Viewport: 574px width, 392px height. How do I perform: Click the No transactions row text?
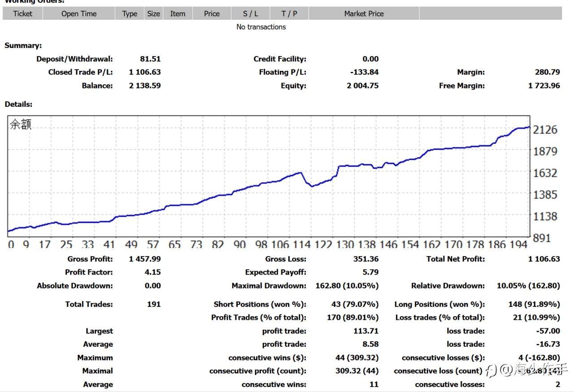[261, 27]
